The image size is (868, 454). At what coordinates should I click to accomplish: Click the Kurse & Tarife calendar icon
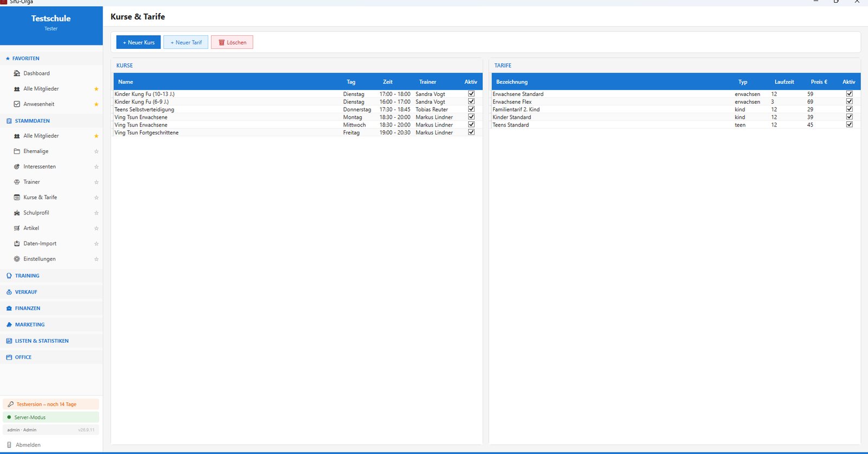pyautogui.click(x=17, y=197)
